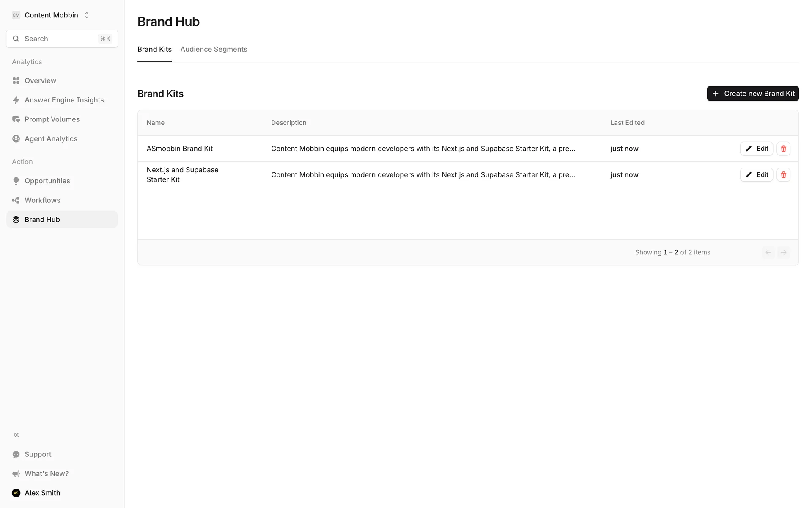Go to next page arrow in table footer
This screenshot has width=812, height=508.
[783, 252]
